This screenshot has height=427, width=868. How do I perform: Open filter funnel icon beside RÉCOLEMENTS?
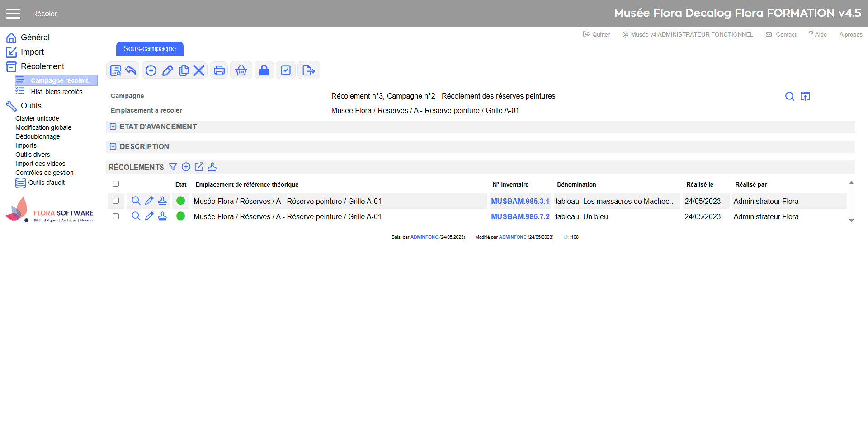click(x=173, y=167)
